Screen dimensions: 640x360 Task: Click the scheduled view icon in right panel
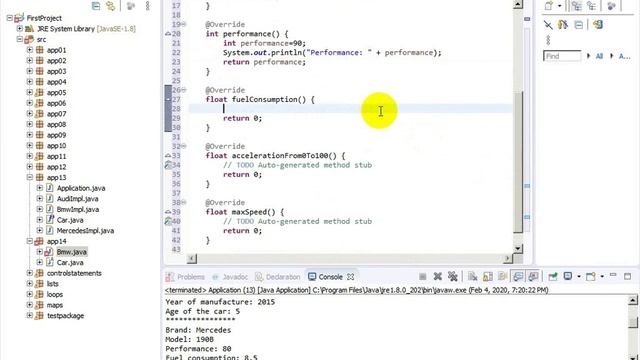pyautogui.click(x=591, y=6)
